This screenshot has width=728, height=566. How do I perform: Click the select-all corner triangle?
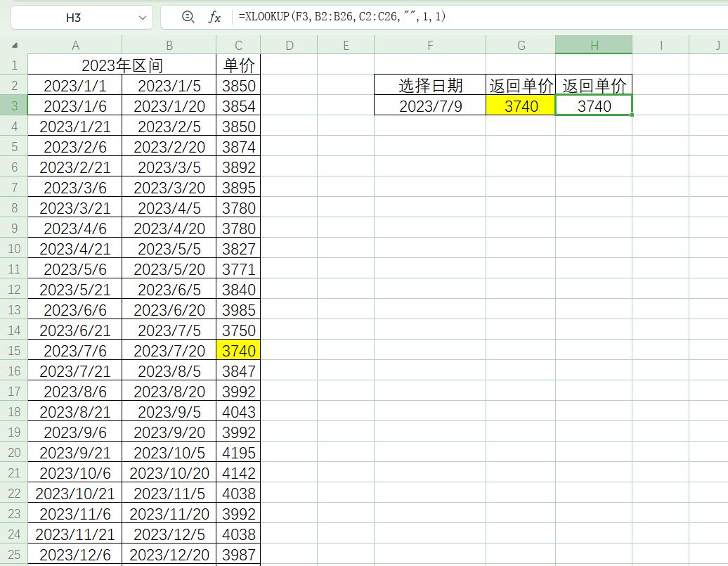[14, 45]
